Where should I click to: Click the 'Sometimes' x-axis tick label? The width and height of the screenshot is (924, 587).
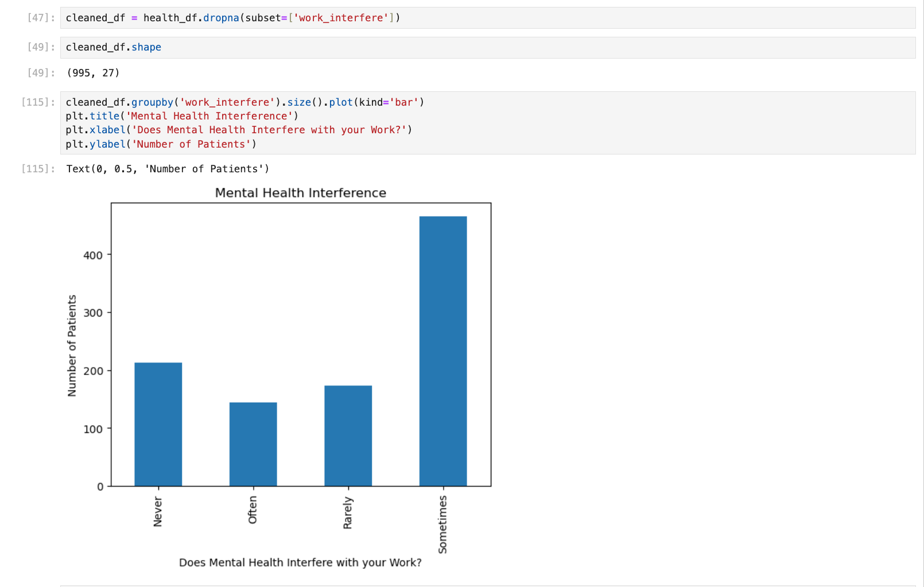tap(442, 524)
